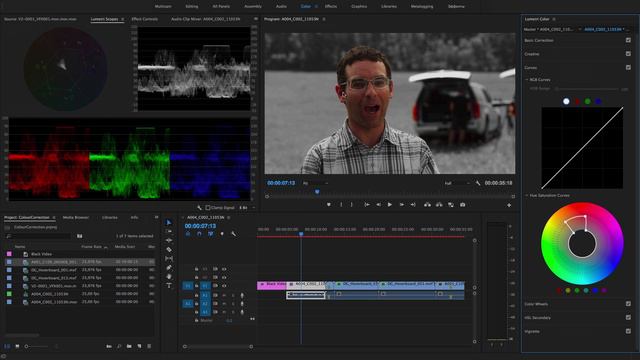
Task: Select the Type tool
Action: pyautogui.click(x=169, y=285)
